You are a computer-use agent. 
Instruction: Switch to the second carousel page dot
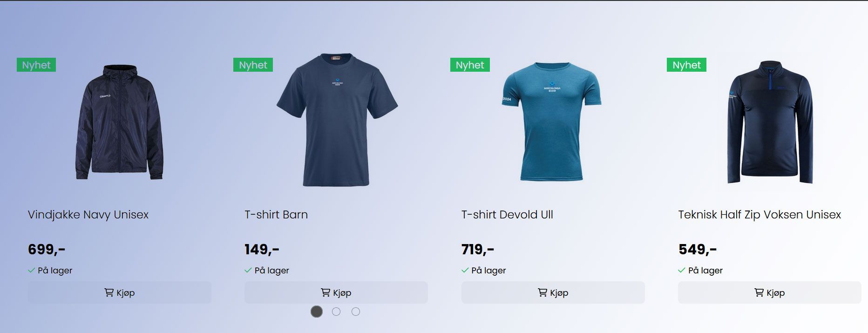point(336,312)
